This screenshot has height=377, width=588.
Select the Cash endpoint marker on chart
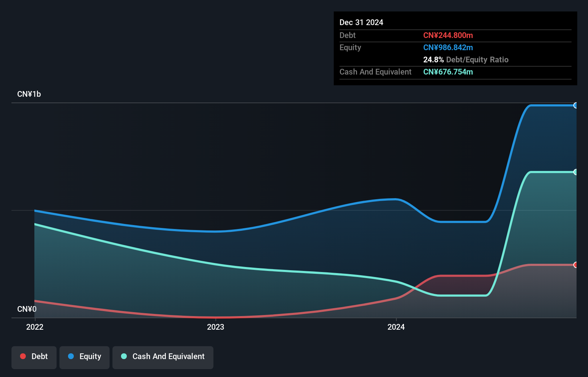[576, 172]
